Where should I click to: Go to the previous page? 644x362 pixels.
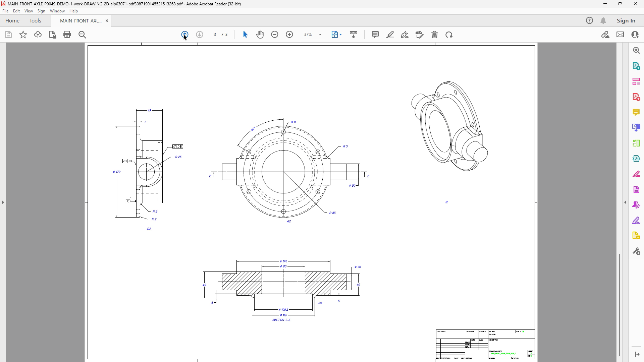pyautogui.click(x=185, y=35)
